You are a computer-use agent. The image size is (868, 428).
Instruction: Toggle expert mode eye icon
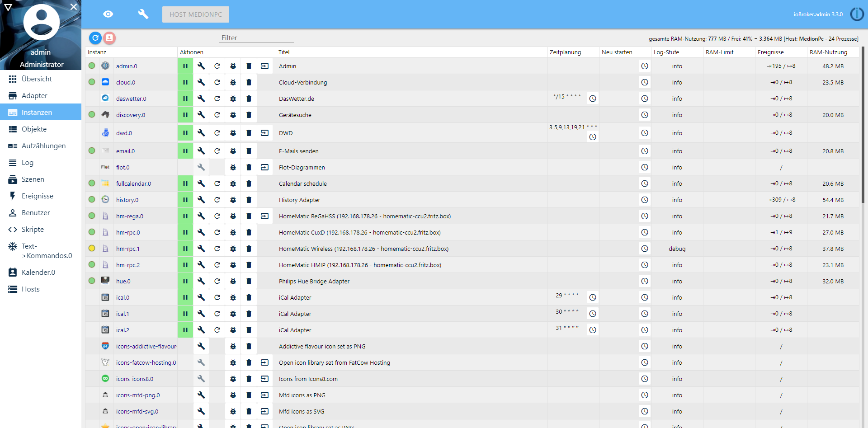pyautogui.click(x=108, y=14)
